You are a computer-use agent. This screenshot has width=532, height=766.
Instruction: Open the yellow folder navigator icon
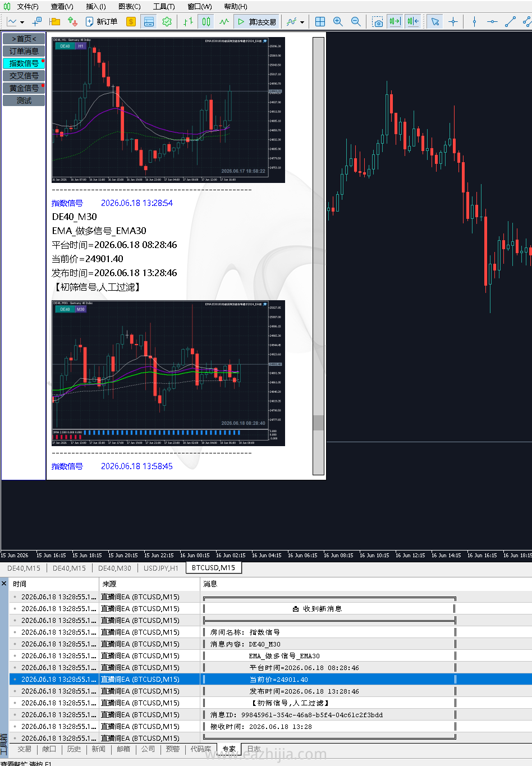point(55,21)
